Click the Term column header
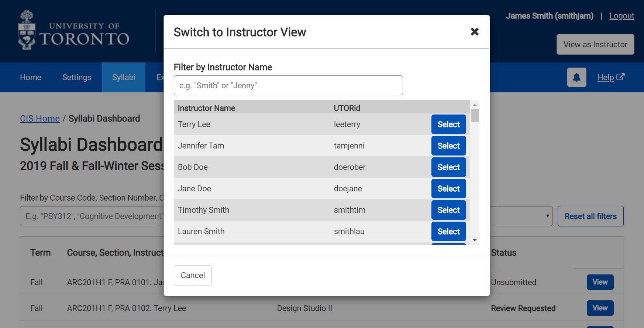 click(x=40, y=253)
